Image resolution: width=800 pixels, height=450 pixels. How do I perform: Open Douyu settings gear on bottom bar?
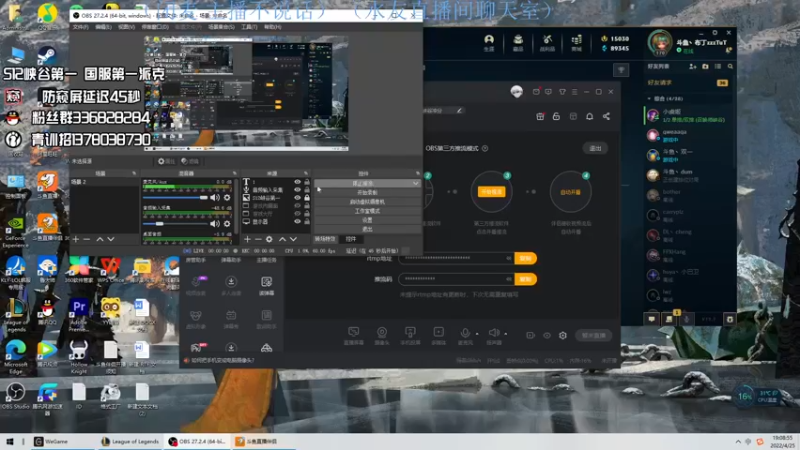pyautogui.click(x=563, y=335)
